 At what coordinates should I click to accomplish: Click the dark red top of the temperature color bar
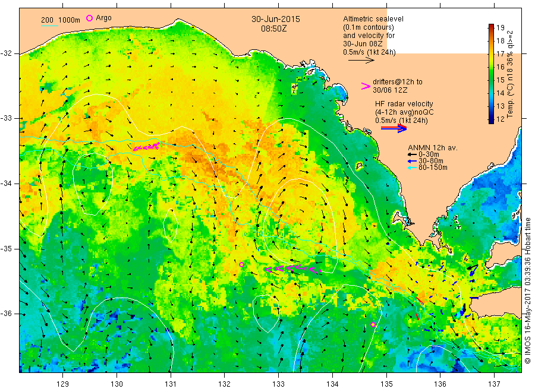491,27
